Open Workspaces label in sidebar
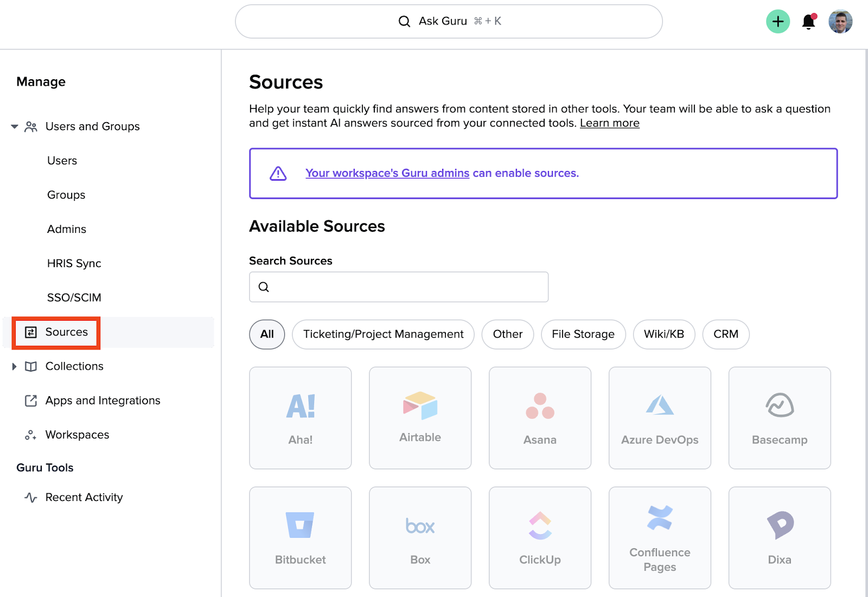Viewport: 868px width, 597px height. pyautogui.click(x=78, y=435)
